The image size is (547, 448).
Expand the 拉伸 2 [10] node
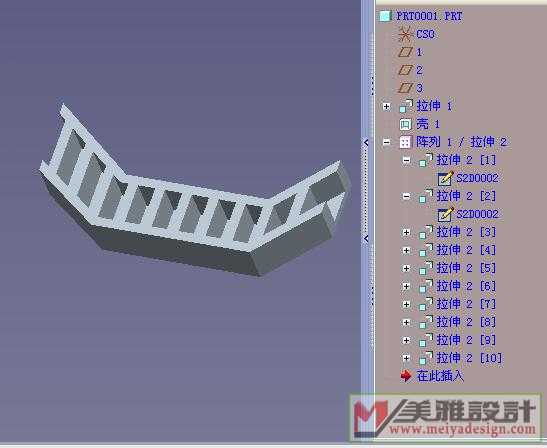click(406, 358)
